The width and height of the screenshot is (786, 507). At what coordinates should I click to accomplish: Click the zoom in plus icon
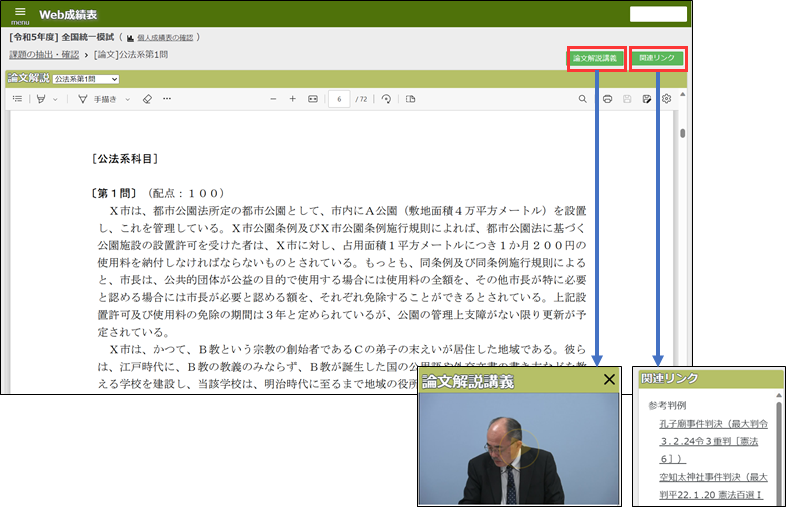tap(293, 99)
